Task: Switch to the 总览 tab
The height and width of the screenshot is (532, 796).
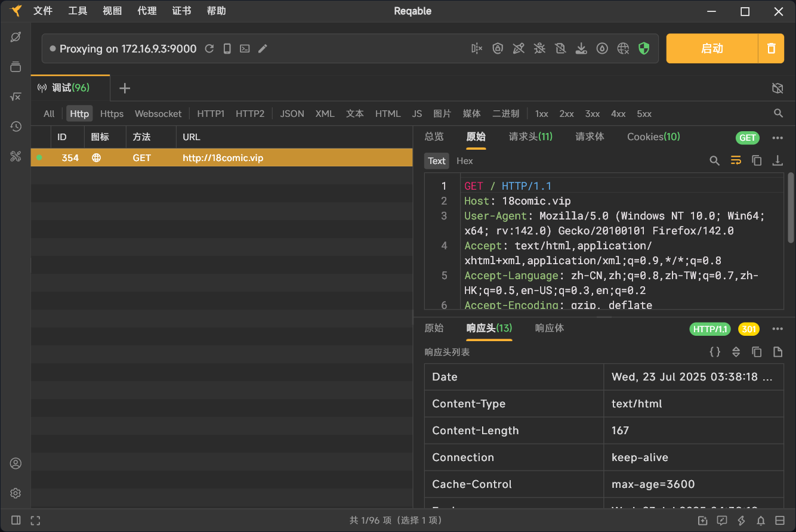Action: [x=434, y=137]
